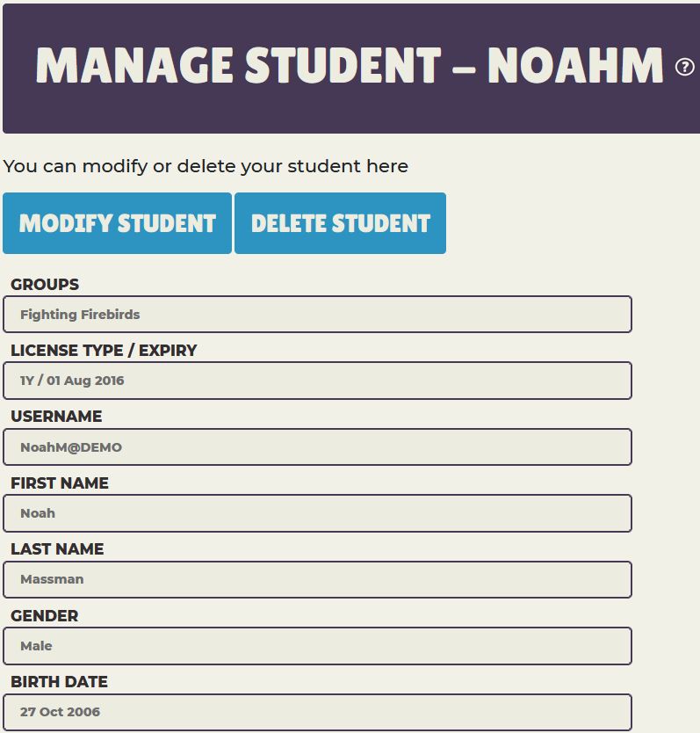Click the FIRST NAME field label
This screenshot has height=733, width=700.
57,483
